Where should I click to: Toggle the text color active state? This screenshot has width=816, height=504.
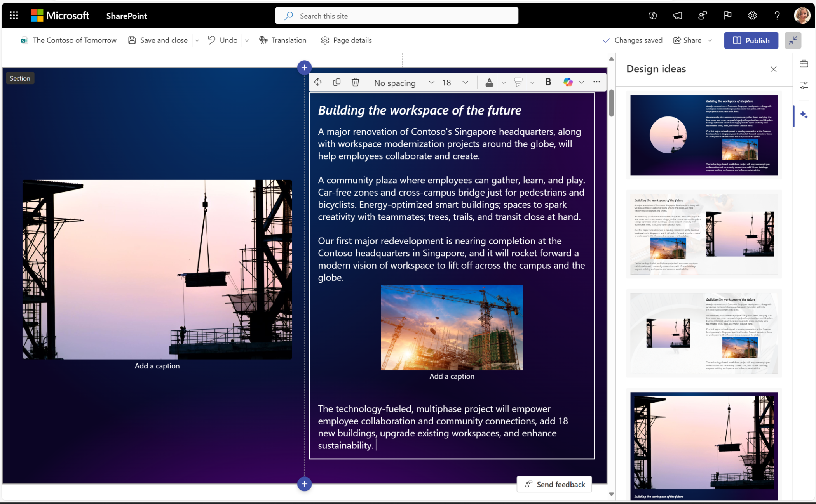490,82
